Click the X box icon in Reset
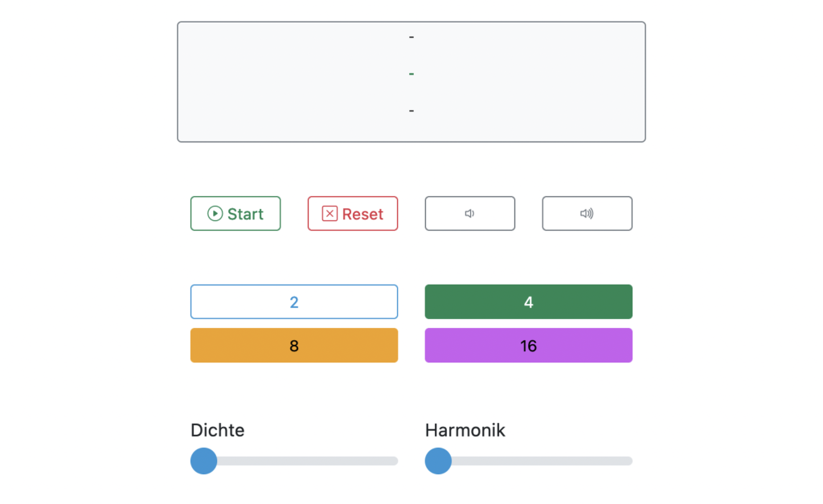This screenshot has height=504, width=823. (330, 214)
